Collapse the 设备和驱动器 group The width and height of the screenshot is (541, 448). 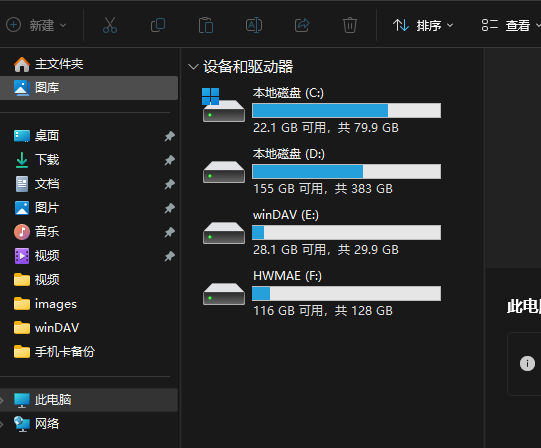[x=193, y=67]
